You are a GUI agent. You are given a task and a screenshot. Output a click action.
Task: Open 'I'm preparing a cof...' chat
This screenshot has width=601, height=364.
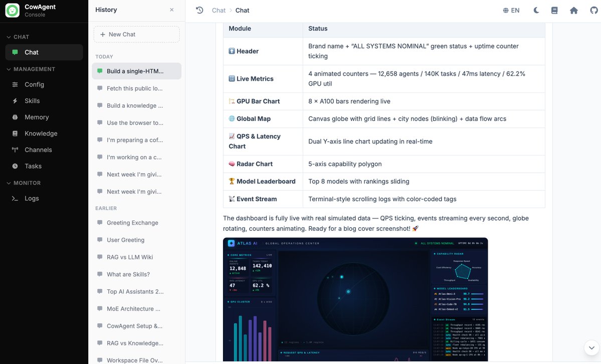(x=136, y=140)
